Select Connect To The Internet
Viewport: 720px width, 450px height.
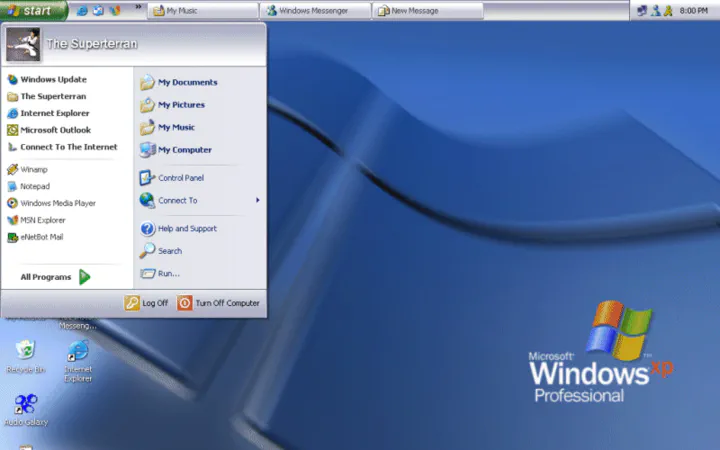click(x=62, y=147)
